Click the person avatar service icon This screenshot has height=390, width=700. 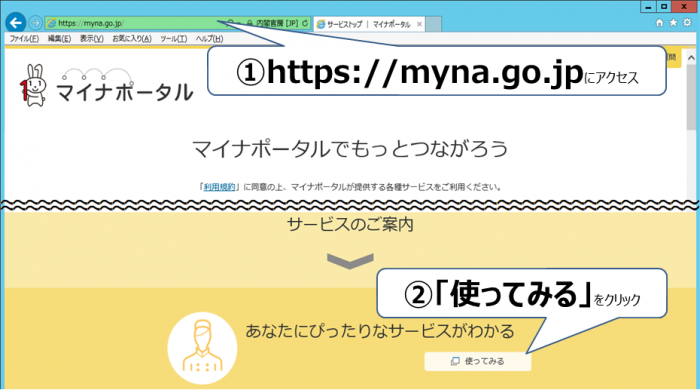tap(202, 348)
